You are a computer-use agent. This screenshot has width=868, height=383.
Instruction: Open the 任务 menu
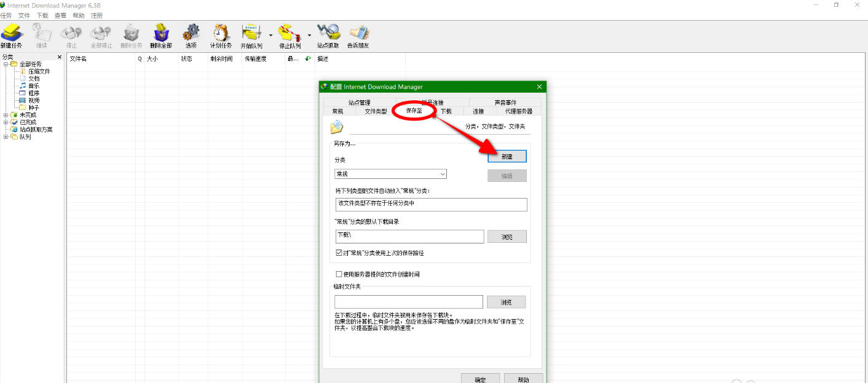pyautogui.click(x=6, y=15)
